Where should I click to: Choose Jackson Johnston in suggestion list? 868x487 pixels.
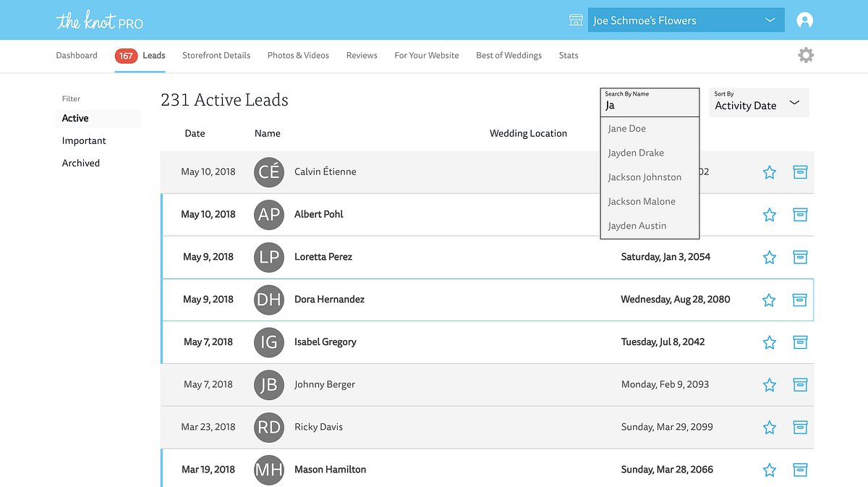tap(644, 177)
